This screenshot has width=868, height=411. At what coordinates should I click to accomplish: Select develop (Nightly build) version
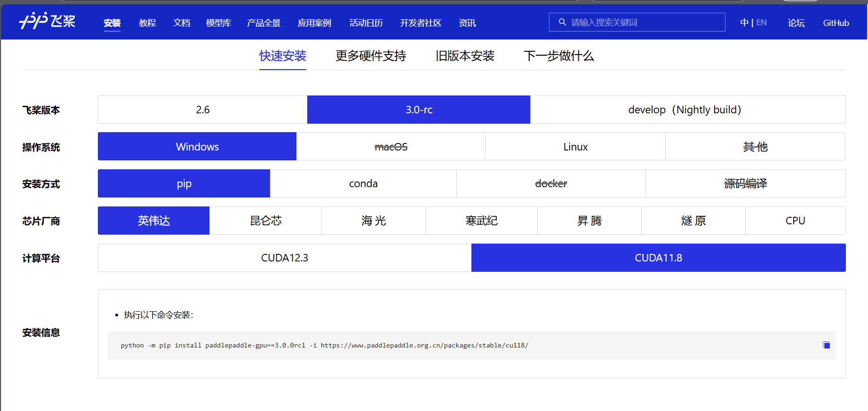tap(688, 110)
